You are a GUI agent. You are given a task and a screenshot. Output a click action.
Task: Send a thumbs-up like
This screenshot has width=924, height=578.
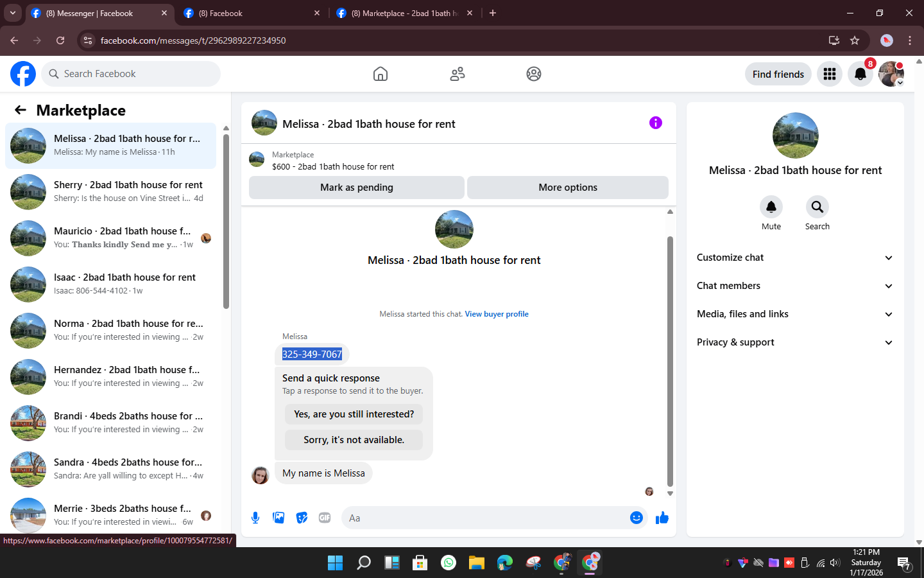[662, 518]
